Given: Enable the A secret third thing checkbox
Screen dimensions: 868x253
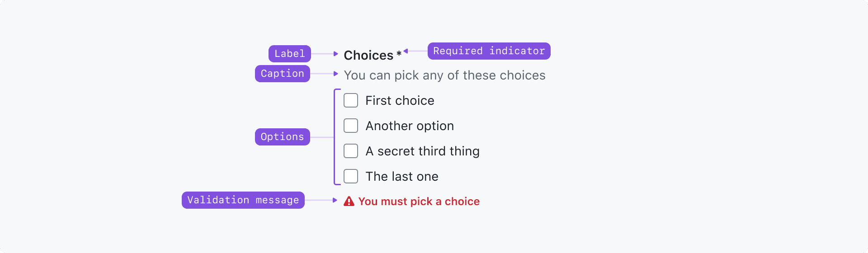Looking at the screenshot, I should pos(351,151).
